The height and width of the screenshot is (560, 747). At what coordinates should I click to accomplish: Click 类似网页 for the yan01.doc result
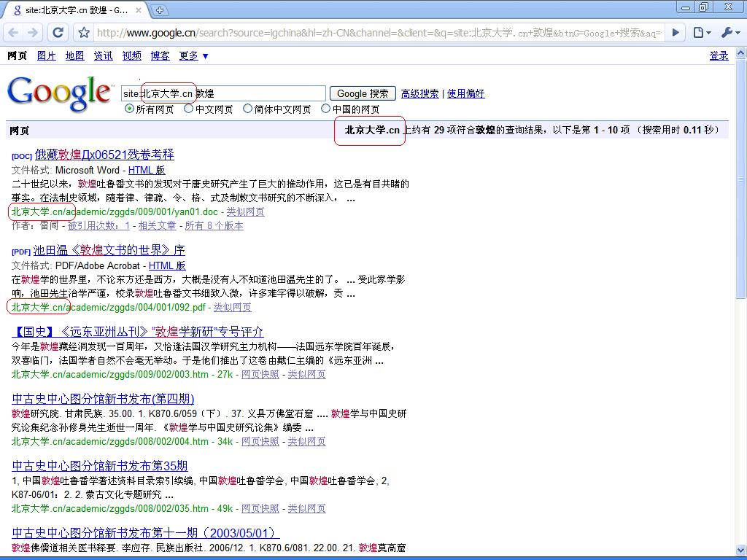point(245,212)
